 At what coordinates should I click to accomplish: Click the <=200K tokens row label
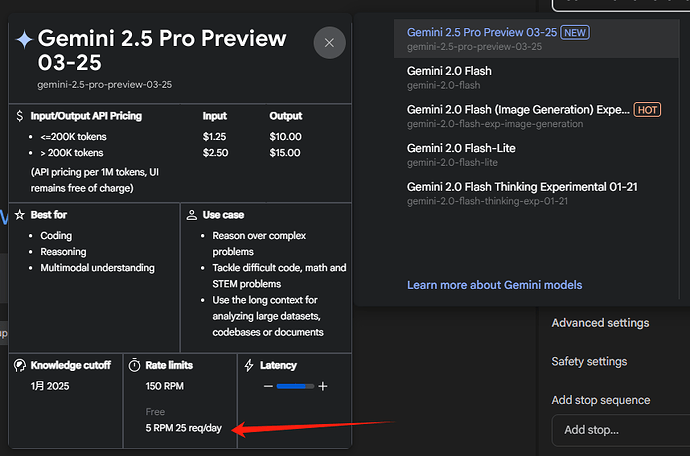[73, 136]
